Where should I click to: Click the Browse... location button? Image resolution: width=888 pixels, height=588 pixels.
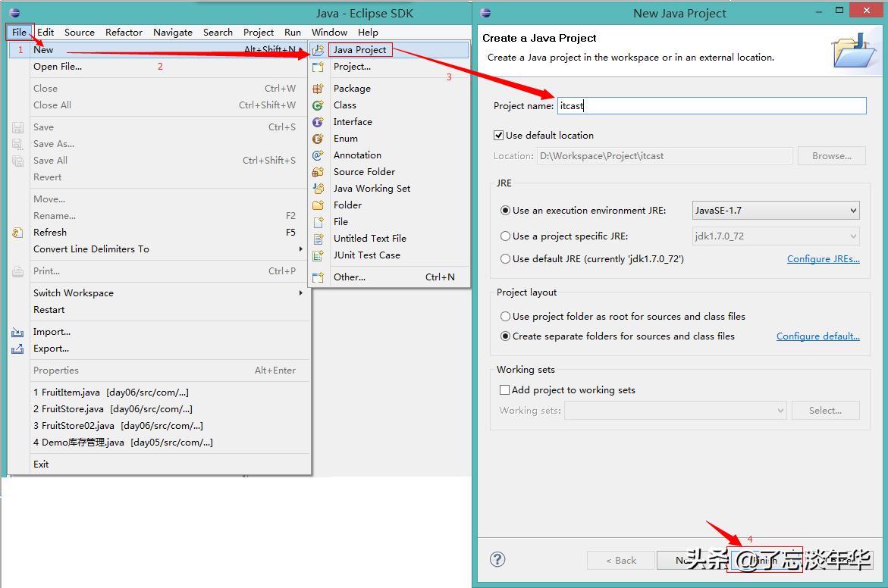(x=832, y=155)
